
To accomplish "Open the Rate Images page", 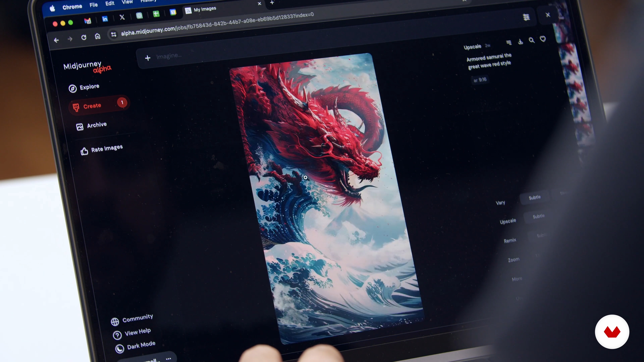I will coord(101,149).
